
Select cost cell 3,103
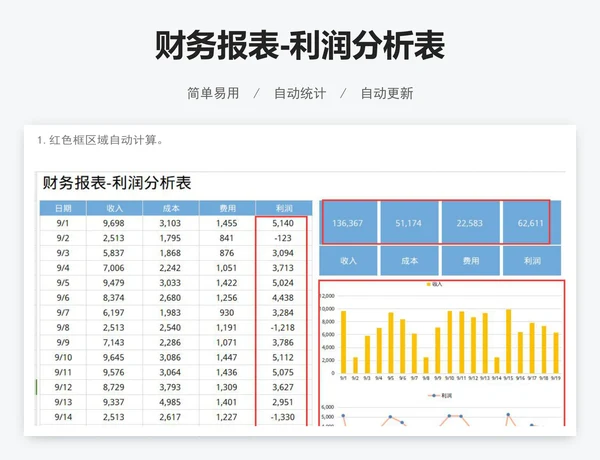click(x=171, y=223)
